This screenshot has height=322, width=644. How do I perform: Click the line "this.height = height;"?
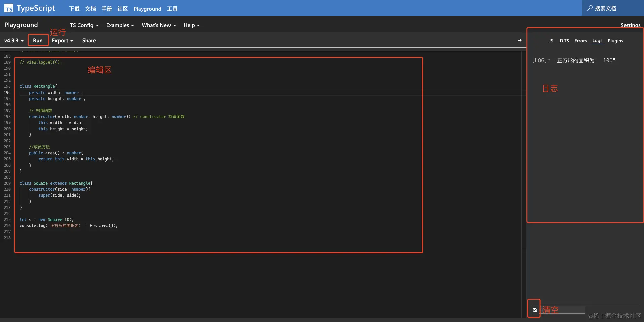click(x=63, y=129)
